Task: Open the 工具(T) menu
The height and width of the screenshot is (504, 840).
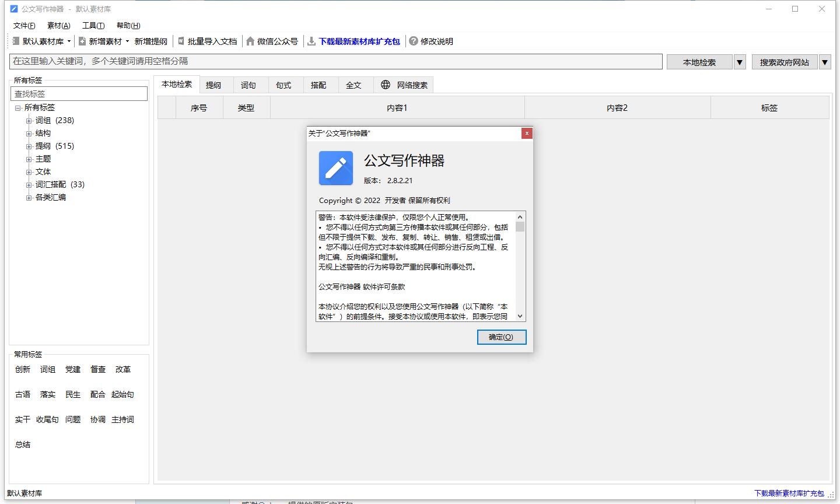Action: (93, 26)
